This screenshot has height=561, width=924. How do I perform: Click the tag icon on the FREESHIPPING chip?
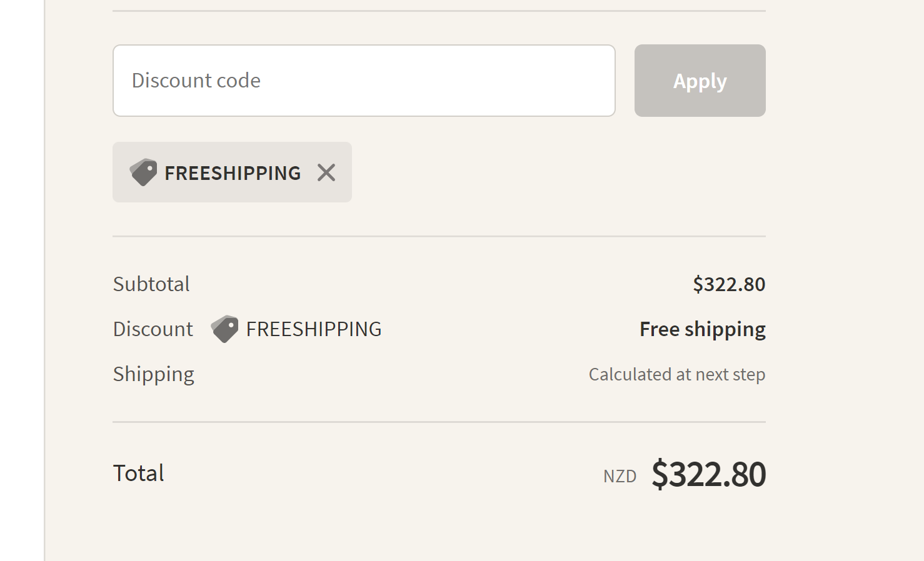[x=143, y=172]
